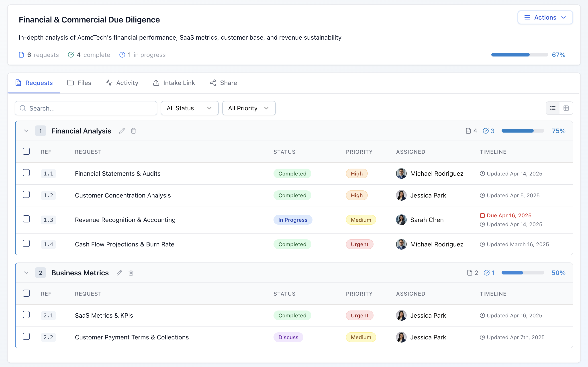Click the Actions button
Screen dimensions: 588x367
545,17
